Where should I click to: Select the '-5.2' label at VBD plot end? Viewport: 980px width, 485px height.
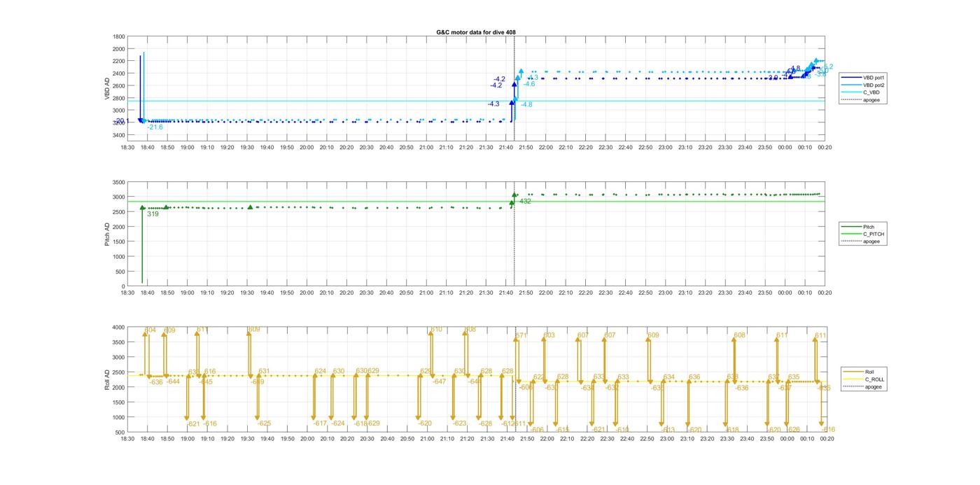click(827, 66)
